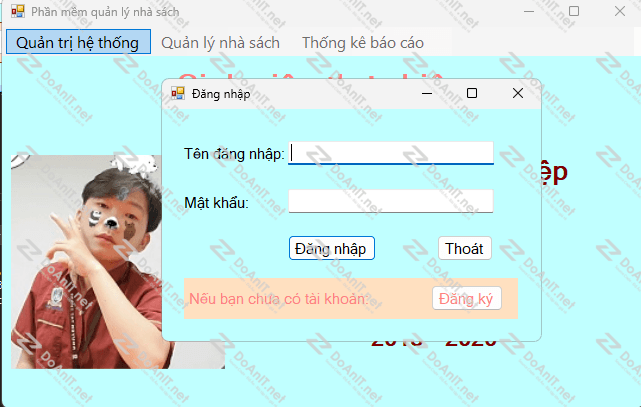Close the Đăng nhập dialog
Viewport: 641px width, 407px height.
(517, 93)
